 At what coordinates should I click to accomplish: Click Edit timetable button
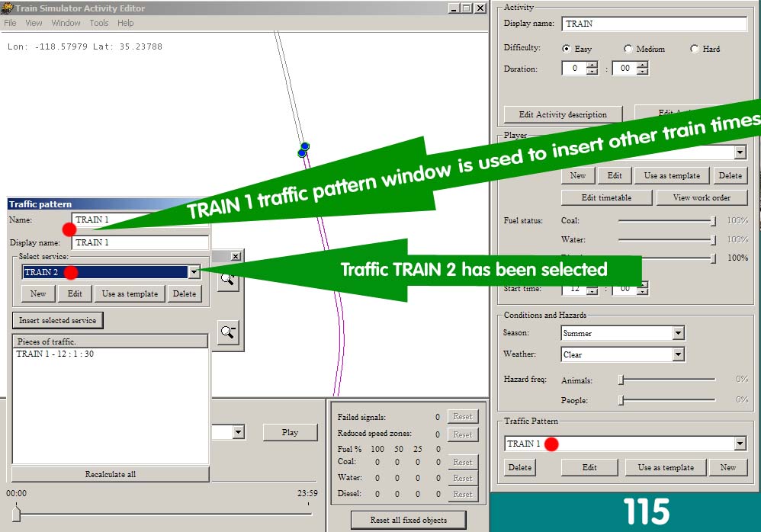[x=606, y=197]
